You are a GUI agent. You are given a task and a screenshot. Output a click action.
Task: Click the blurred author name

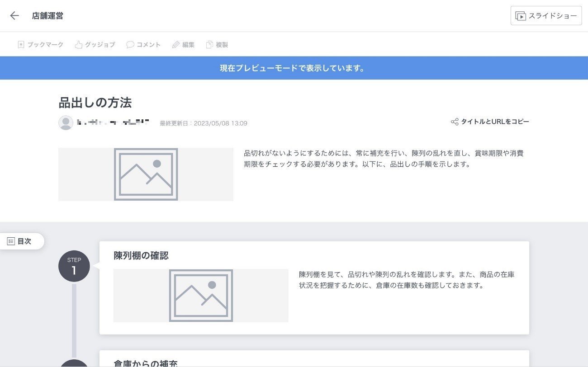pos(113,122)
